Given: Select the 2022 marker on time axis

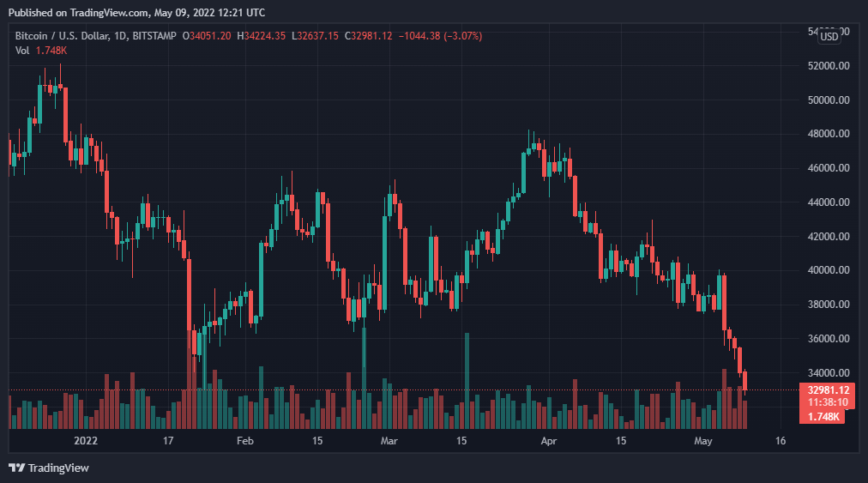Looking at the screenshot, I should click(x=86, y=441).
